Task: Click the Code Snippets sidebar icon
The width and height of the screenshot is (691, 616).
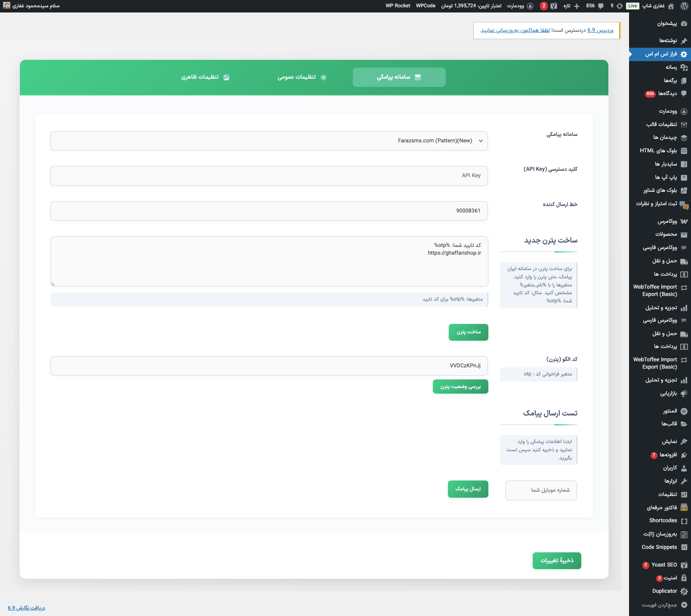Action: point(684,547)
